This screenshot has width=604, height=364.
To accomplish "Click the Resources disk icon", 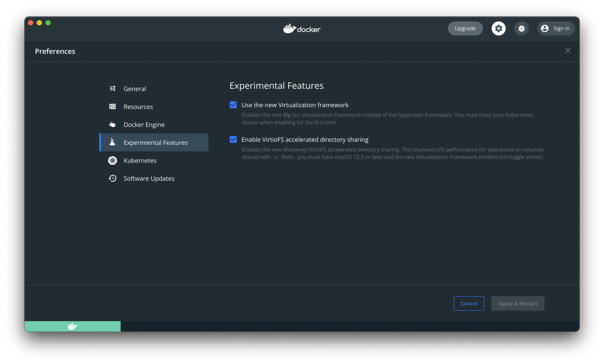I will click(x=112, y=107).
